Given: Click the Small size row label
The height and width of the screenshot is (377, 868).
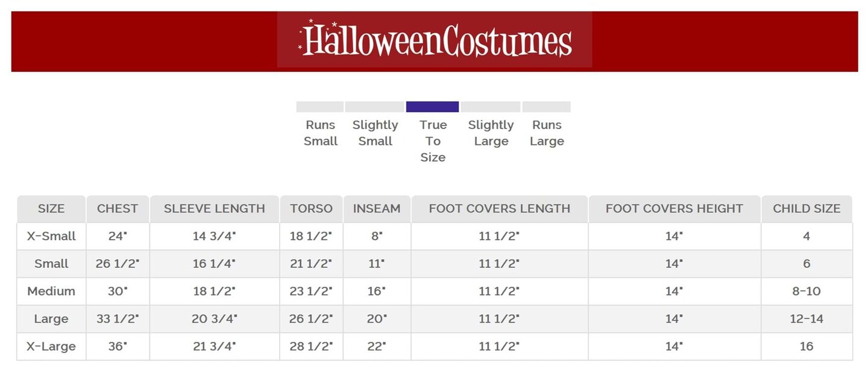Looking at the screenshot, I should pos(51,264).
